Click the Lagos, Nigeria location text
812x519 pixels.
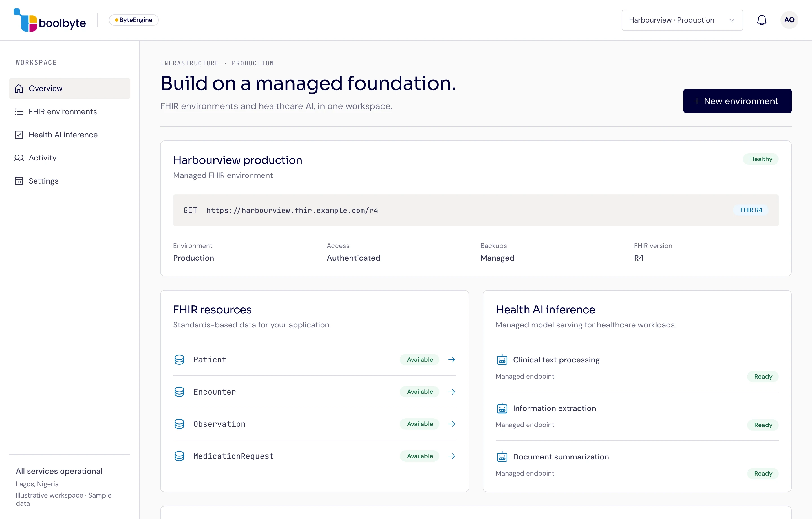[37, 484]
